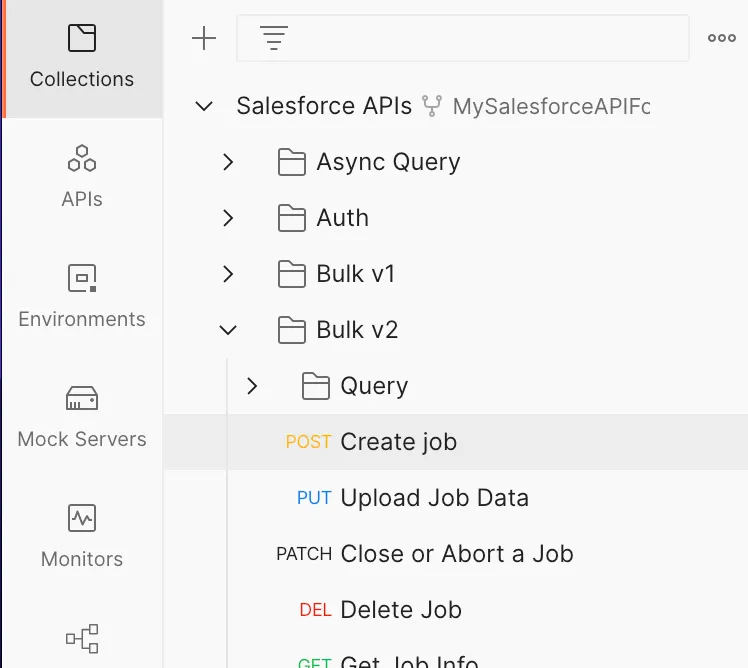Open the three-dot view options menu
748x668 pixels.
coord(722,38)
